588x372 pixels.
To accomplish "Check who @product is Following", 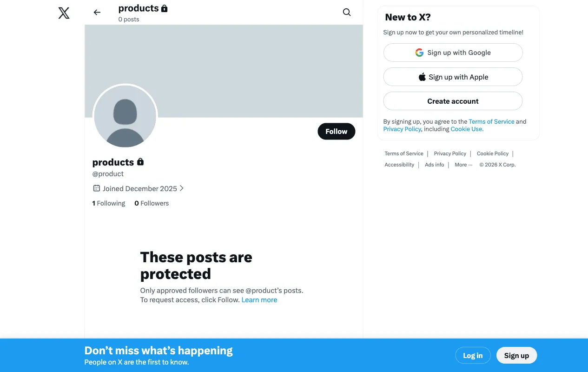I will 108,203.
